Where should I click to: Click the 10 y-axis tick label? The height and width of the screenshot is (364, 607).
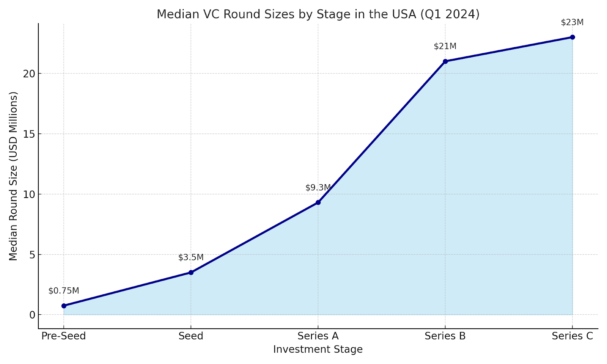pyautogui.click(x=29, y=195)
